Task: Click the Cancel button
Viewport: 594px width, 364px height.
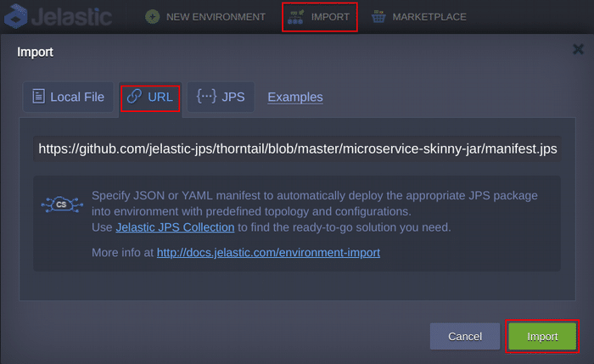Action: [x=465, y=336]
